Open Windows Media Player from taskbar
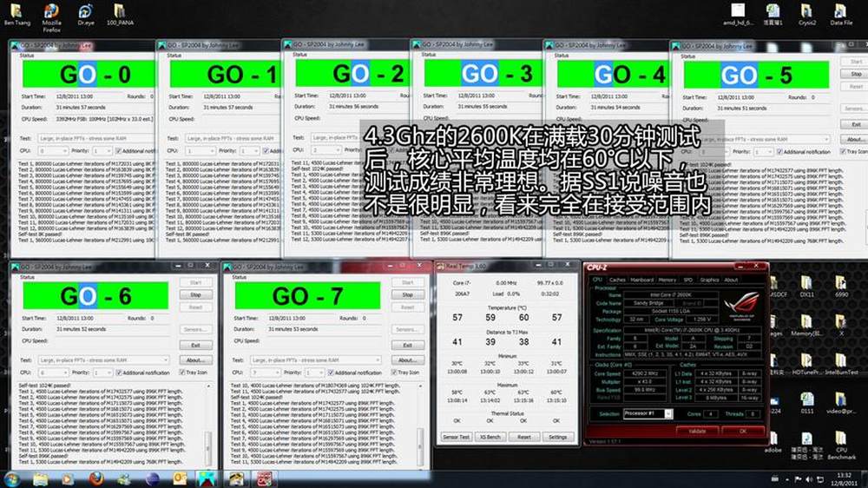Screen dimensions: 868x488 (x=68, y=479)
